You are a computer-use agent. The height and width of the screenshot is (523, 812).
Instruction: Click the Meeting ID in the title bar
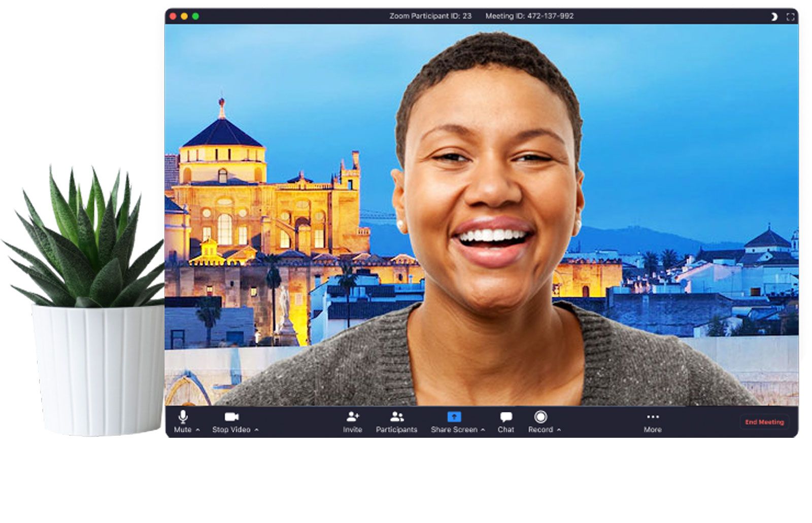pyautogui.click(x=530, y=16)
